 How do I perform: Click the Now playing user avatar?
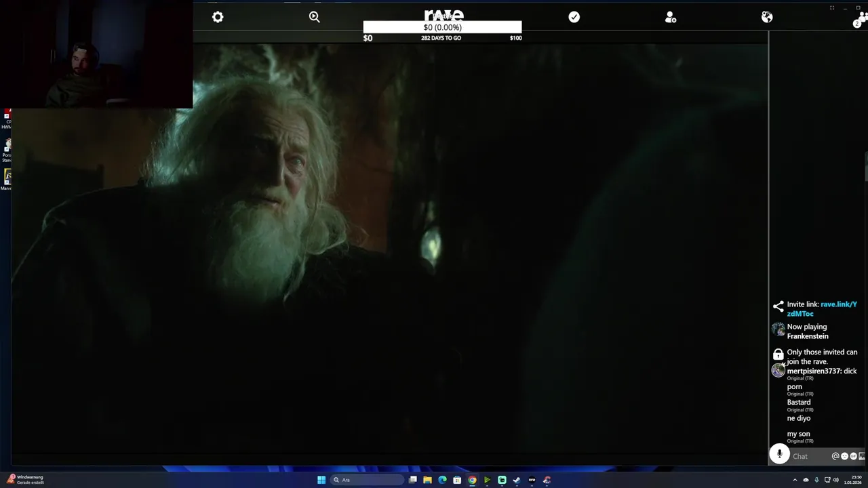(x=778, y=330)
